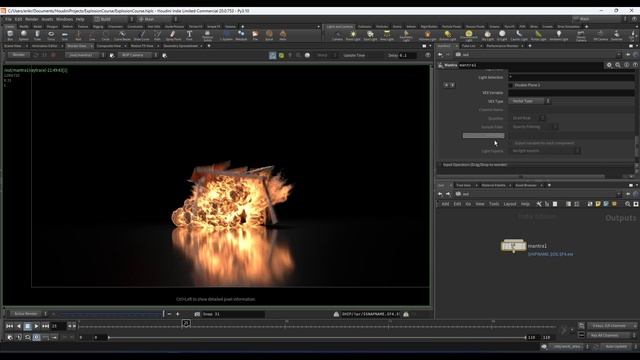Screen dimensions: 640x360
Task: Open the File menu
Action: (8, 19)
